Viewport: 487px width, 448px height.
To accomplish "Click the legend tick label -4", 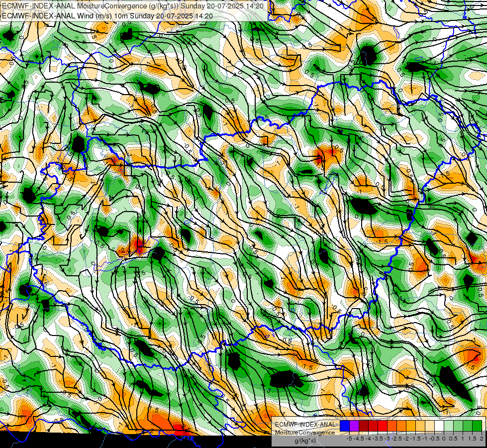I will coord(368,439).
